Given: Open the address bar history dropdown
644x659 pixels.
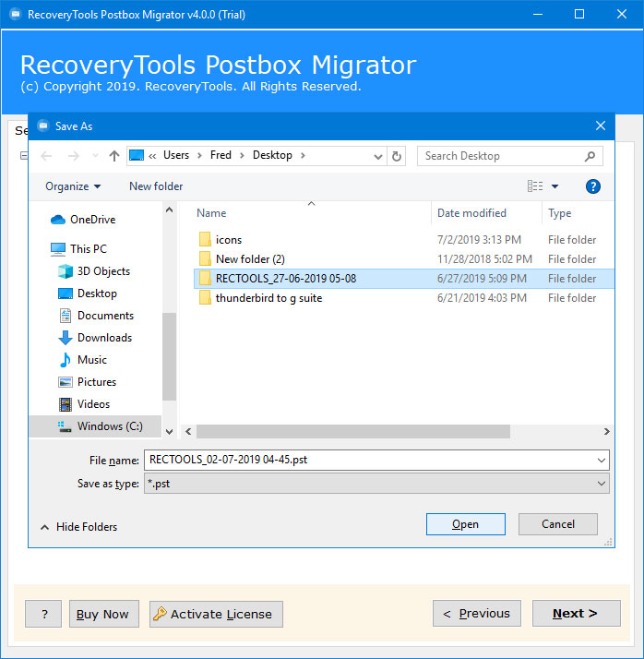Looking at the screenshot, I should click(x=378, y=156).
